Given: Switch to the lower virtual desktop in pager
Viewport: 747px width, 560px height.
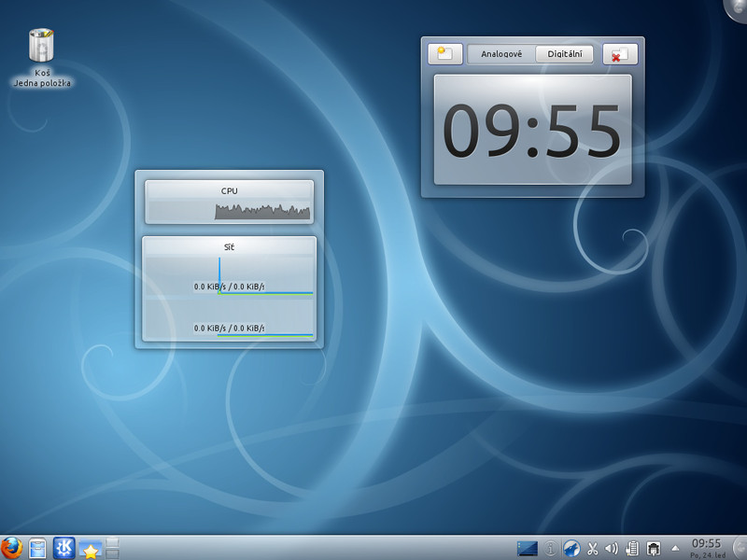Looking at the screenshot, I should click(x=112, y=553).
